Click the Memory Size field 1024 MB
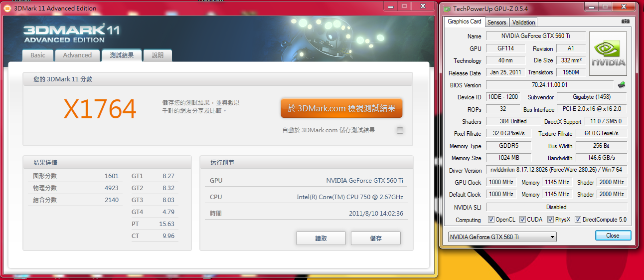Viewport: 644px width, 280px height. click(x=509, y=158)
